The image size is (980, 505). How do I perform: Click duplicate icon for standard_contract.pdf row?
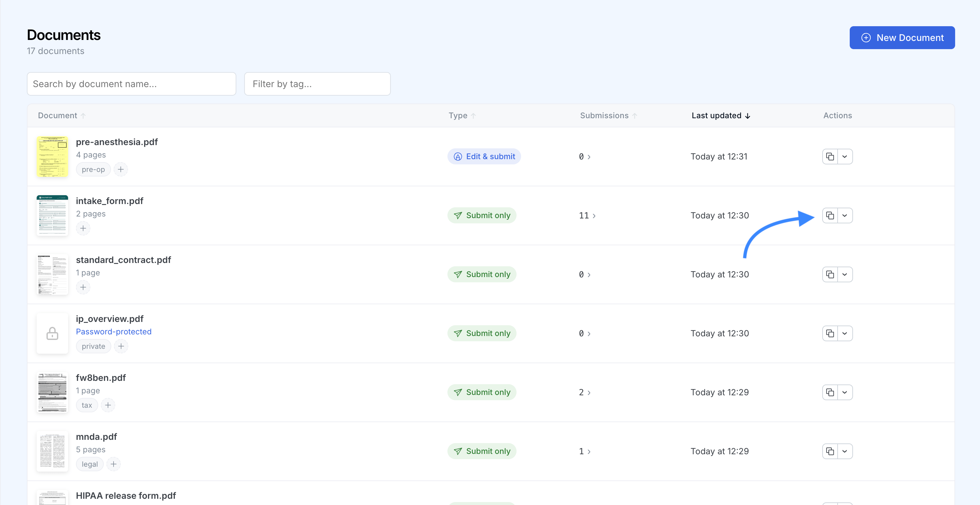(x=830, y=274)
